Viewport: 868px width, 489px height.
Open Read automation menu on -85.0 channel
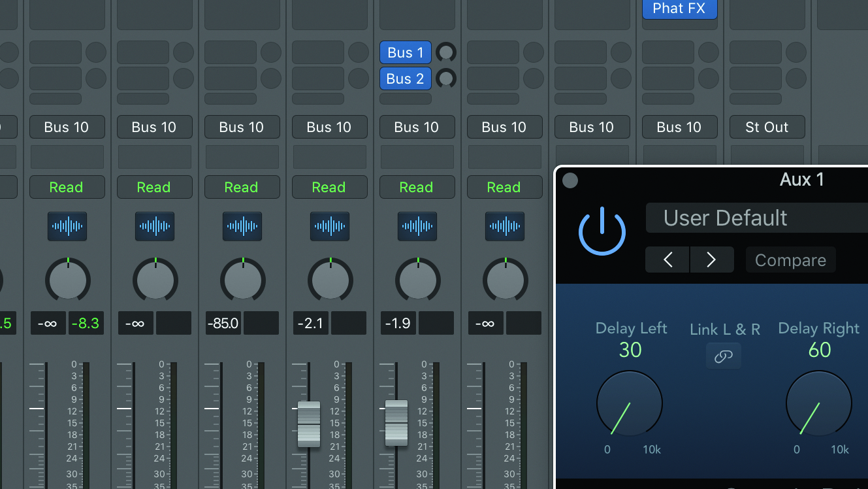[242, 187]
